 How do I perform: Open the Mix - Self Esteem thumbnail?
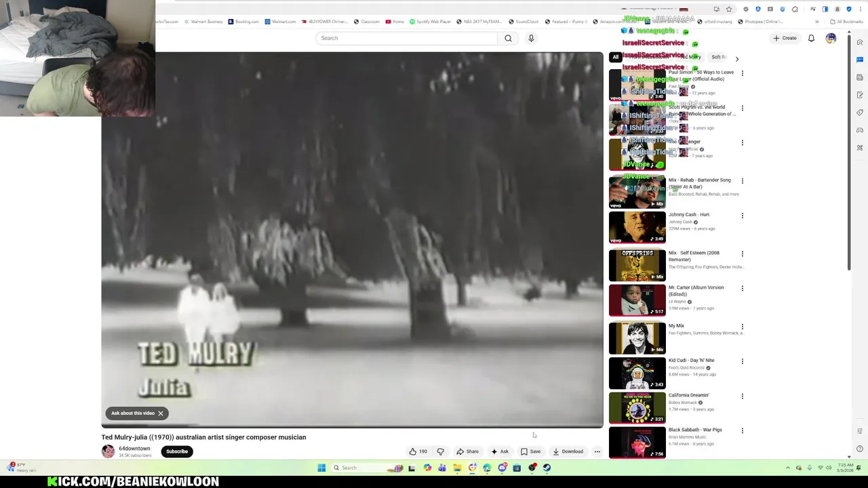click(637, 265)
